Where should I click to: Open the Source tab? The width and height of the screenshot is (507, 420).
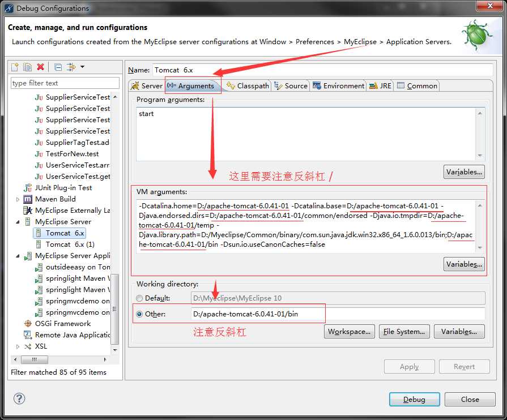291,85
